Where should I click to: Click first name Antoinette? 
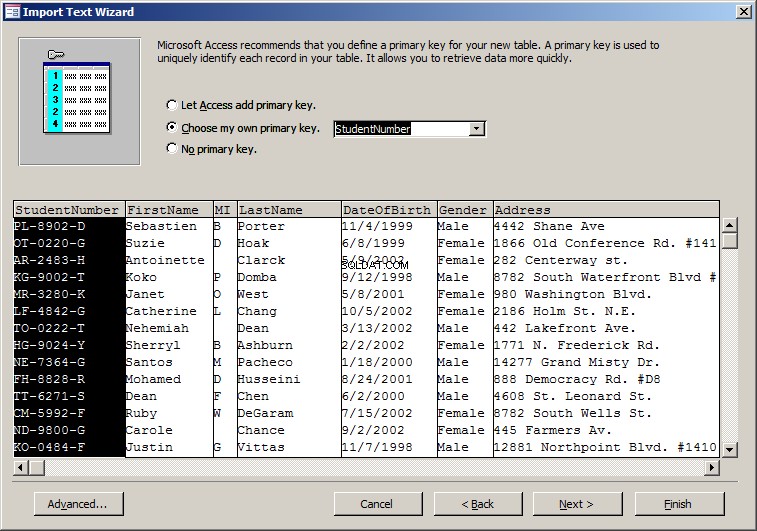[x=165, y=260]
